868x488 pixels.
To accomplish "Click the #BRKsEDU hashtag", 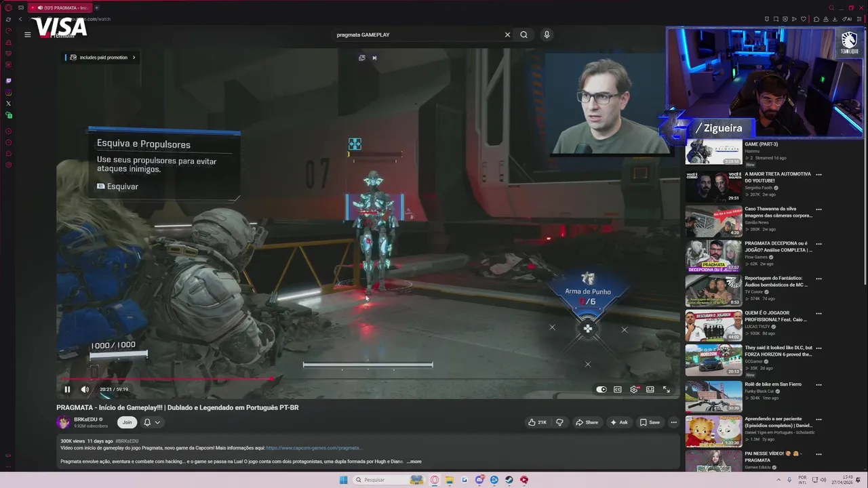I will pos(127,441).
